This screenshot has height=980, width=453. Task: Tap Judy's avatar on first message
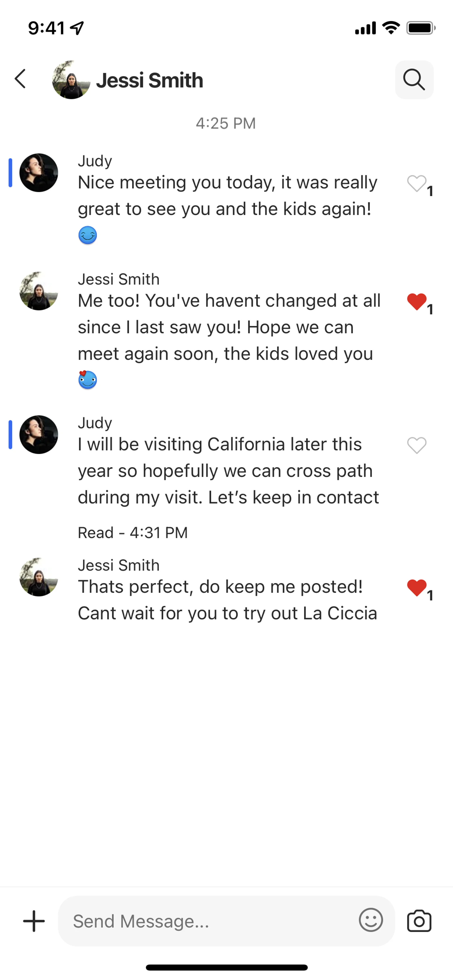pyautogui.click(x=39, y=173)
